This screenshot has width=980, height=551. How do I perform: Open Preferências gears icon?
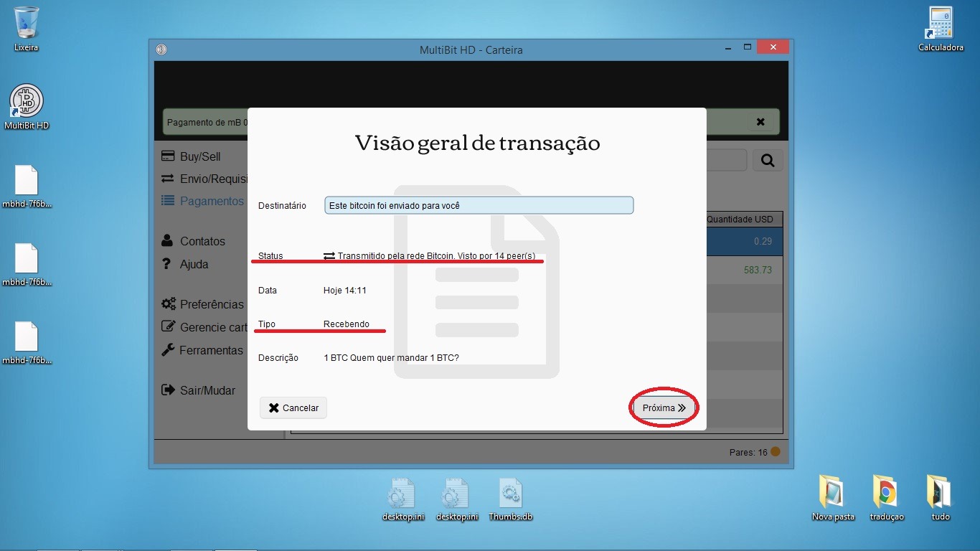tap(169, 304)
